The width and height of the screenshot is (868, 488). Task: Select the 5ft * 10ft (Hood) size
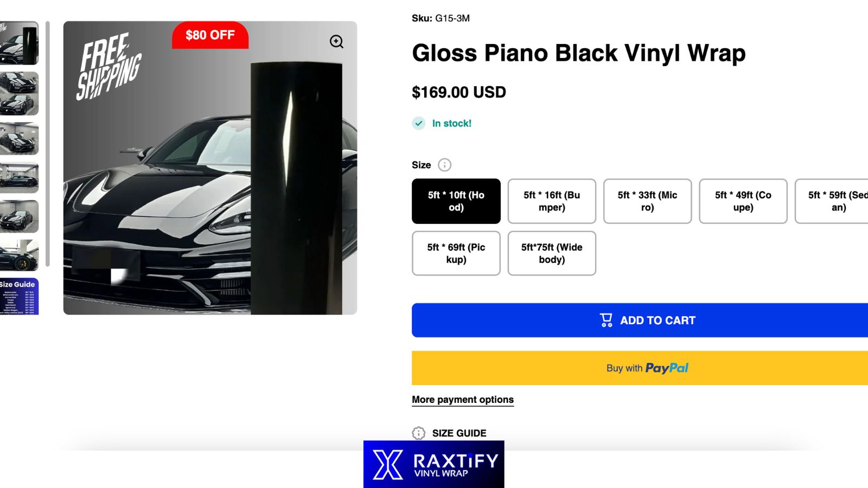pyautogui.click(x=456, y=201)
